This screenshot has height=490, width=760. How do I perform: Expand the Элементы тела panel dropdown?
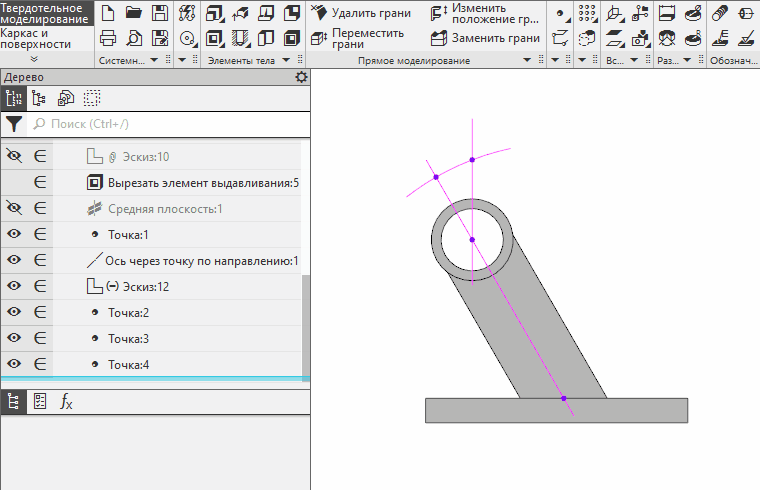(x=293, y=61)
